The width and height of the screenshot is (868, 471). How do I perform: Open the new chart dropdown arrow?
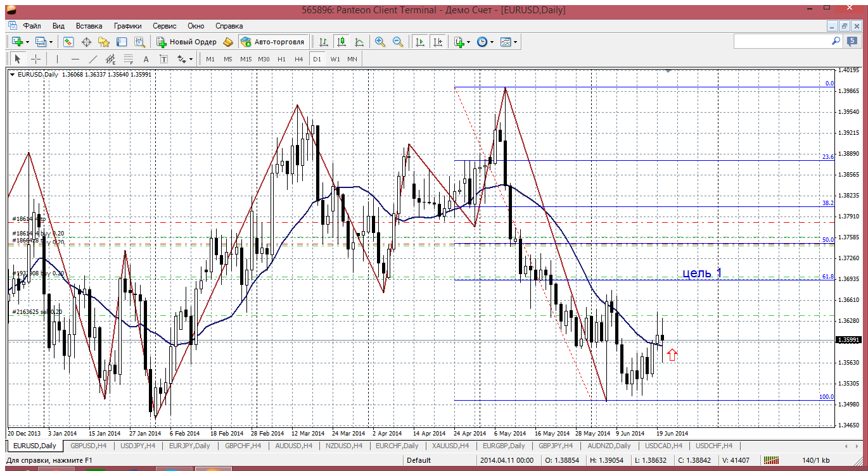pyautogui.click(x=26, y=42)
